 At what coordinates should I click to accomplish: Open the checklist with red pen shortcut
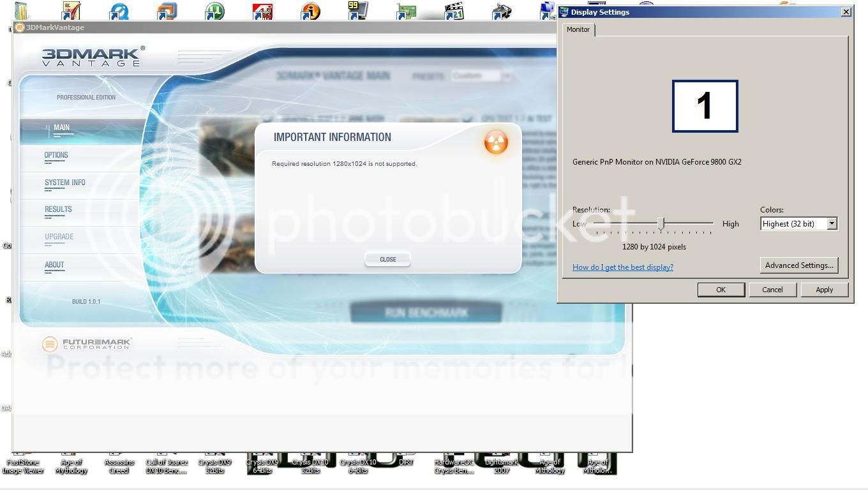[71, 11]
